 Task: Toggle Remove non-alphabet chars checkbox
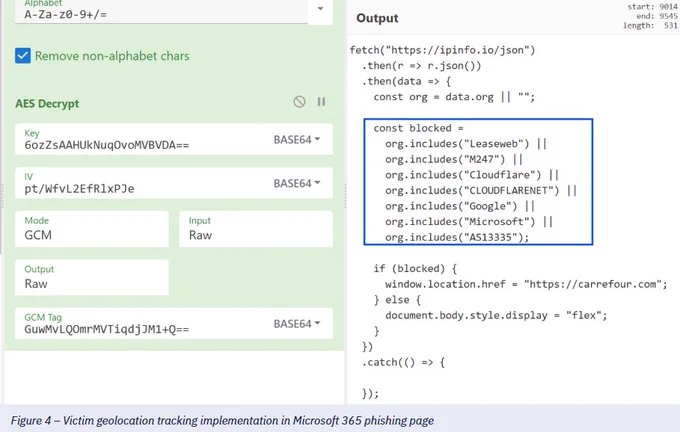pyautogui.click(x=23, y=56)
